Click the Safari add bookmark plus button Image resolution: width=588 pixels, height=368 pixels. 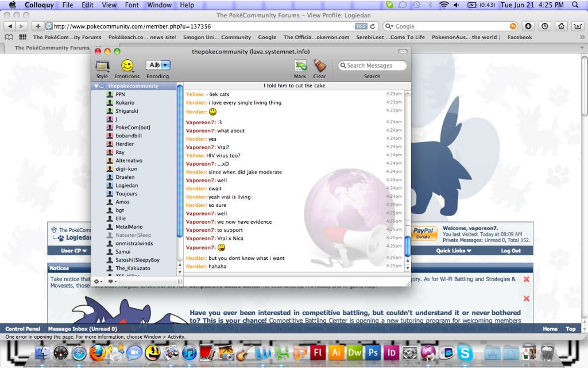(x=37, y=26)
